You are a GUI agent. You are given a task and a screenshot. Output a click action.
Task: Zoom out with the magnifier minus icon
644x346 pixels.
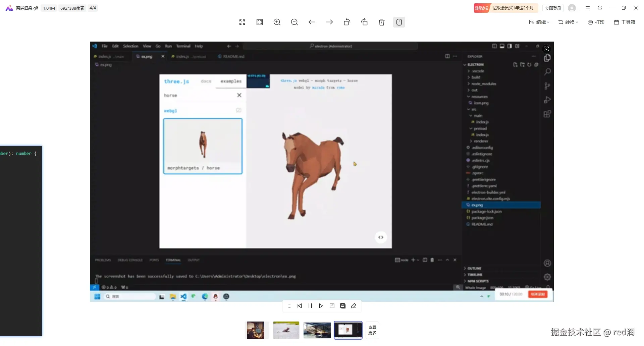click(x=294, y=22)
